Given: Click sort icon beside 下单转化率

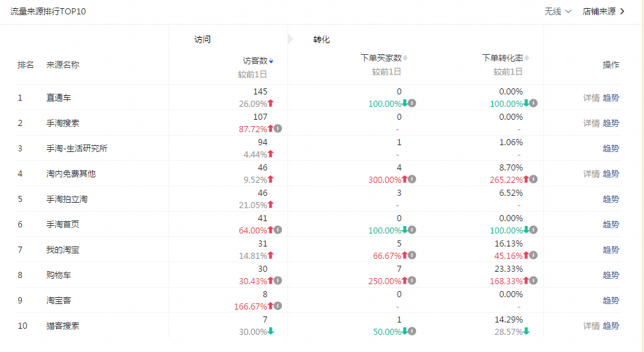Looking at the screenshot, I should pos(526,58).
